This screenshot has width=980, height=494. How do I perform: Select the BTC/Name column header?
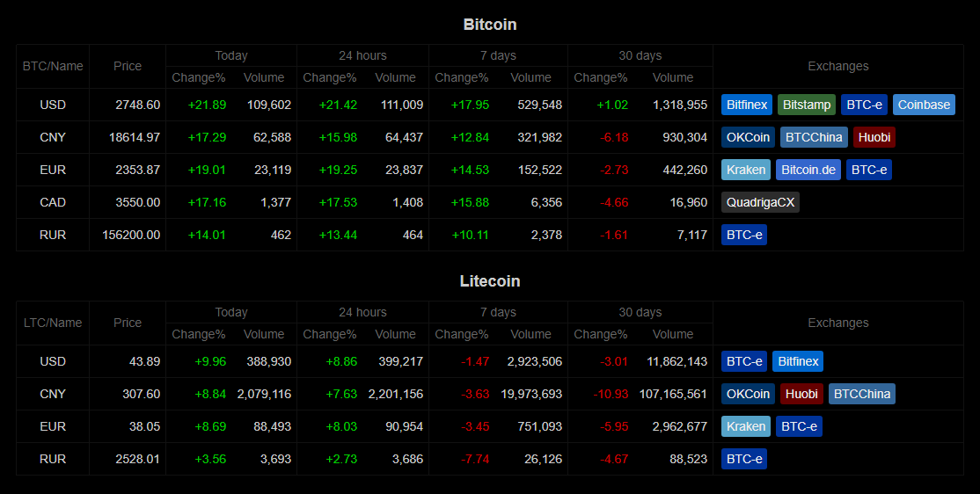coord(53,66)
